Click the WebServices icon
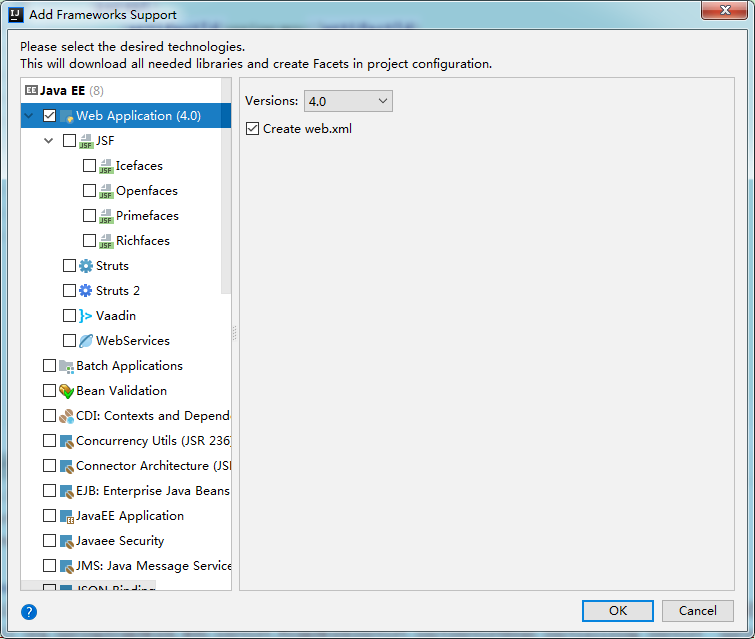Screen dimensions: 755x639 [86, 341]
